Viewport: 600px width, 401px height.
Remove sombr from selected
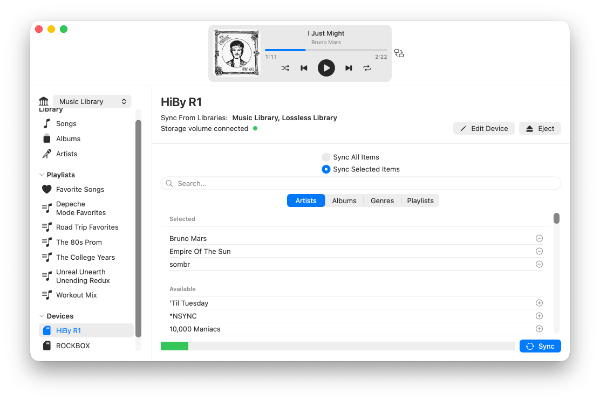click(x=539, y=264)
